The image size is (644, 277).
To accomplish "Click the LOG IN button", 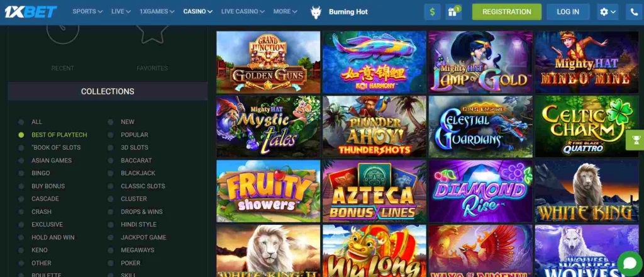I will point(568,12).
